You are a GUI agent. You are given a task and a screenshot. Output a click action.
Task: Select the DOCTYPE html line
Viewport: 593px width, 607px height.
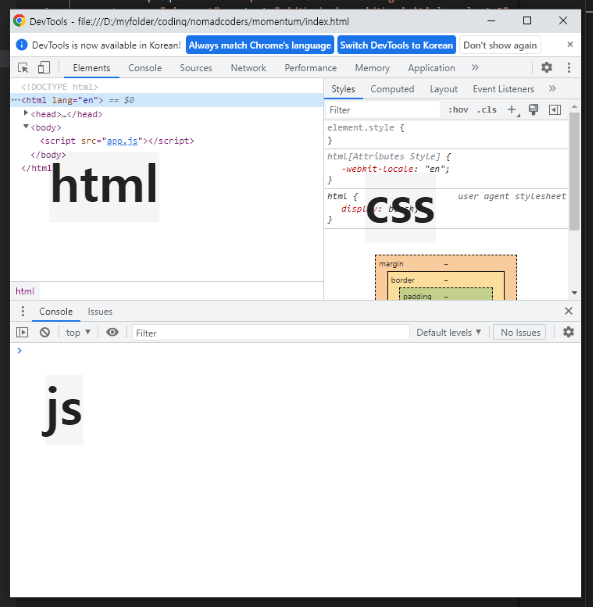click(x=60, y=87)
